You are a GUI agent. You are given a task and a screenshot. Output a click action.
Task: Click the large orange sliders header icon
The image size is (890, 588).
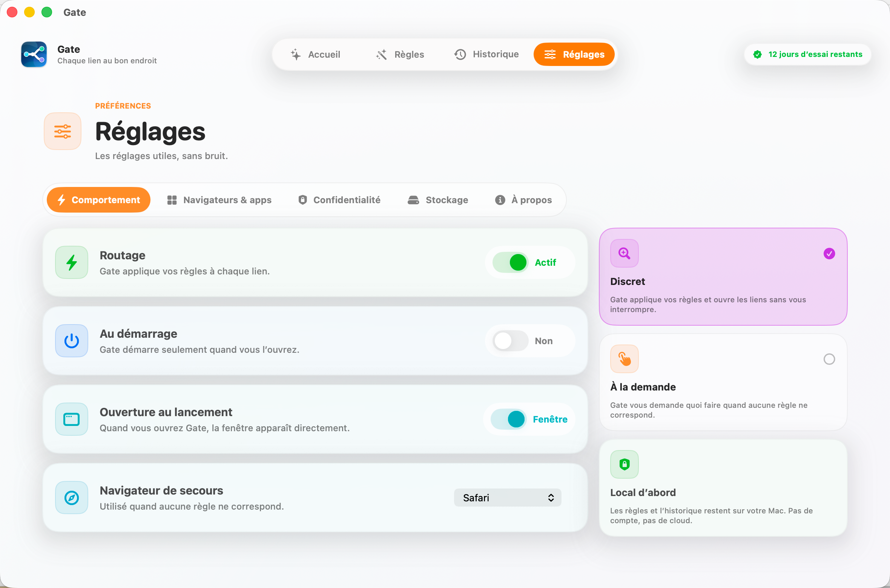coord(63,131)
